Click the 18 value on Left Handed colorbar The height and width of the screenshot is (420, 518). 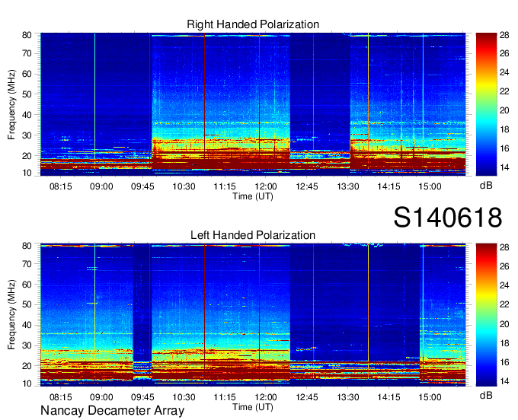504,343
